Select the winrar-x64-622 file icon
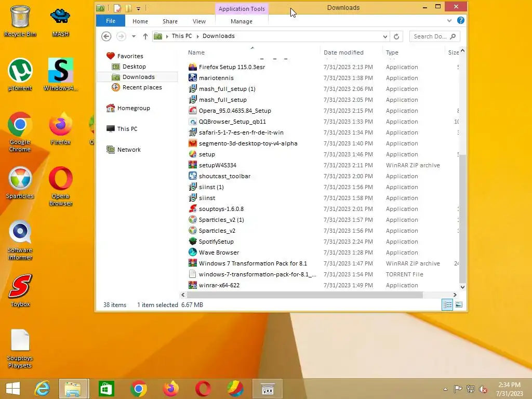This screenshot has width=532, height=399. click(x=193, y=285)
